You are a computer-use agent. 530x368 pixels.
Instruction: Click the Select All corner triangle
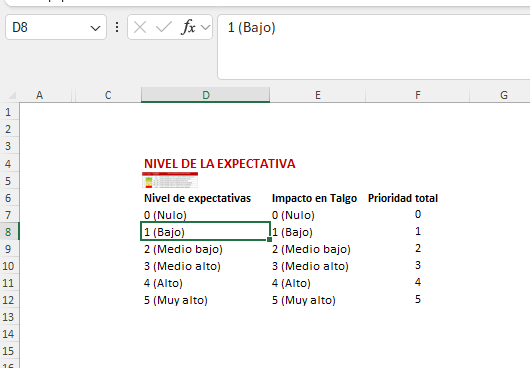pos(12,96)
